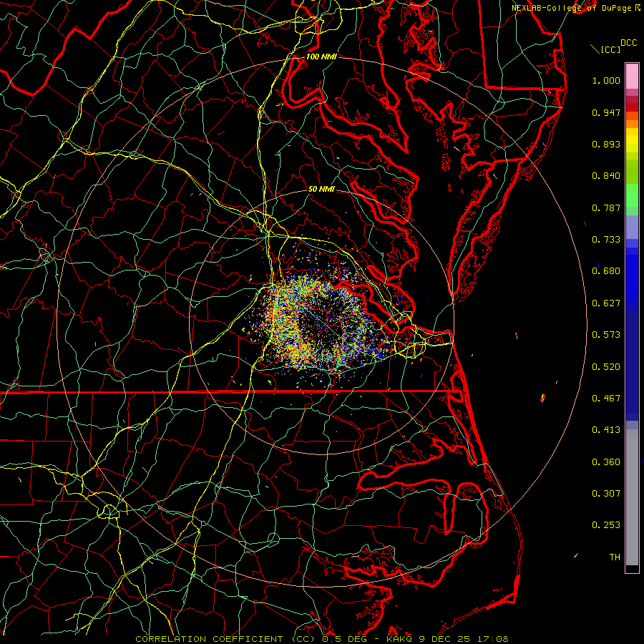Click the 0.413 legend value

(606, 430)
